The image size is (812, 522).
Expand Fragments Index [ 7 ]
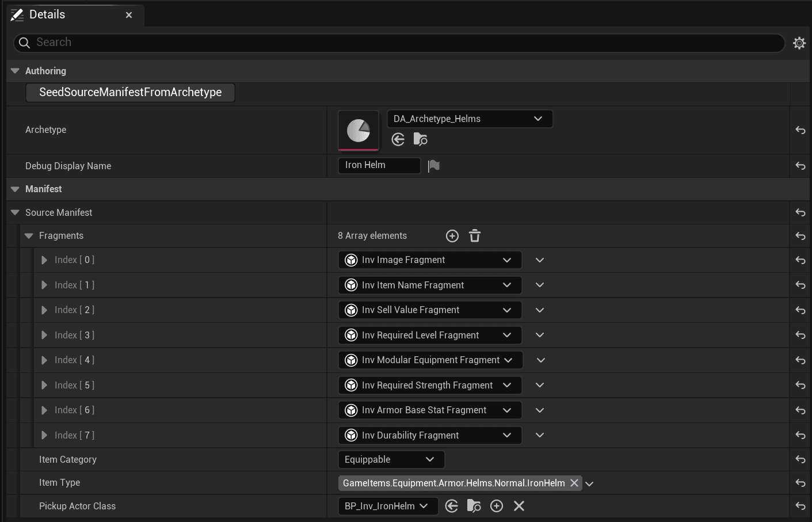coord(44,435)
